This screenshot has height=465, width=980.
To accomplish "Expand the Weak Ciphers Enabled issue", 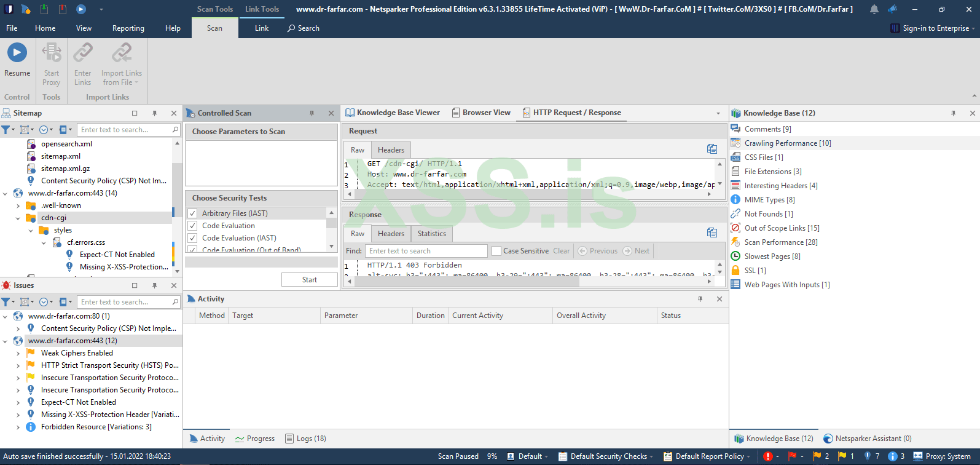I will pyautogui.click(x=18, y=353).
